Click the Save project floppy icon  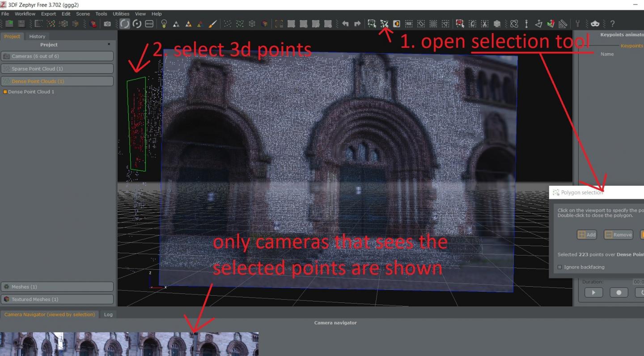pyautogui.click(x=21, y=24)
